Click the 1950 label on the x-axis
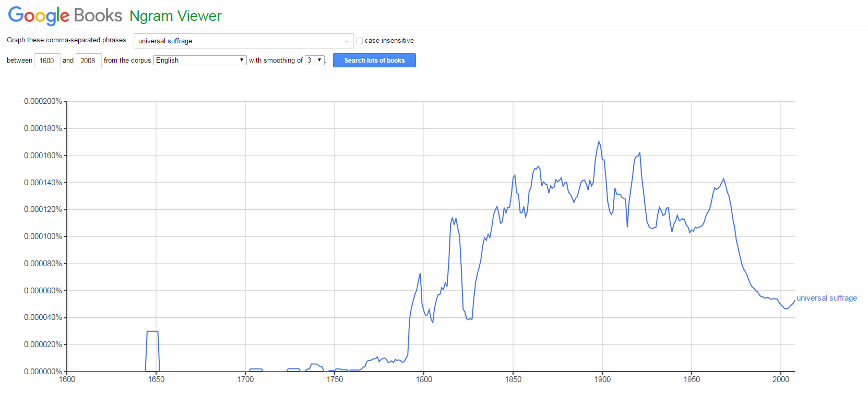868x393 pixels. (692, 379)
